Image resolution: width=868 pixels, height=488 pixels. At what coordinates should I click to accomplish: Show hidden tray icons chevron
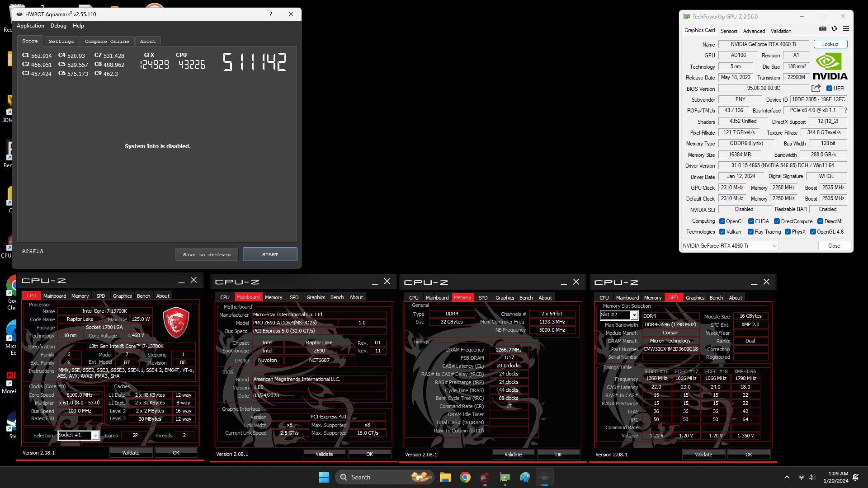(787, 477)
